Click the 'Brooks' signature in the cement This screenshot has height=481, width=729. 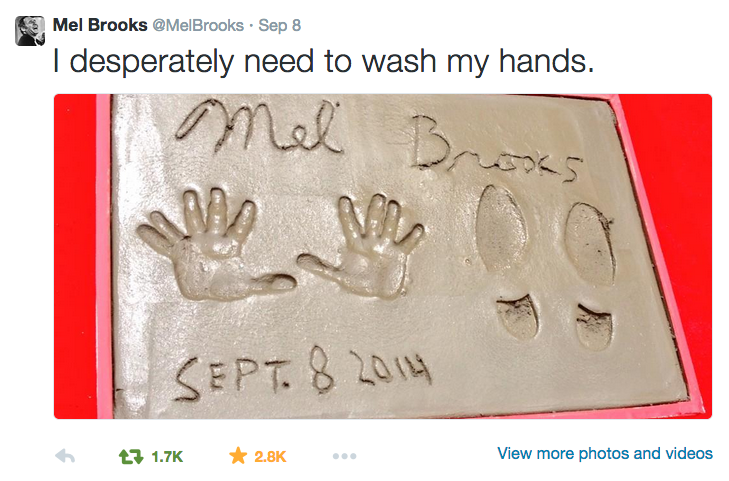494,149
